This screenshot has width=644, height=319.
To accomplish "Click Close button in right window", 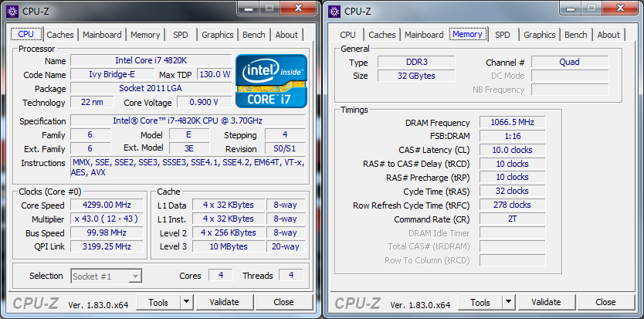I will click(605, 302).
